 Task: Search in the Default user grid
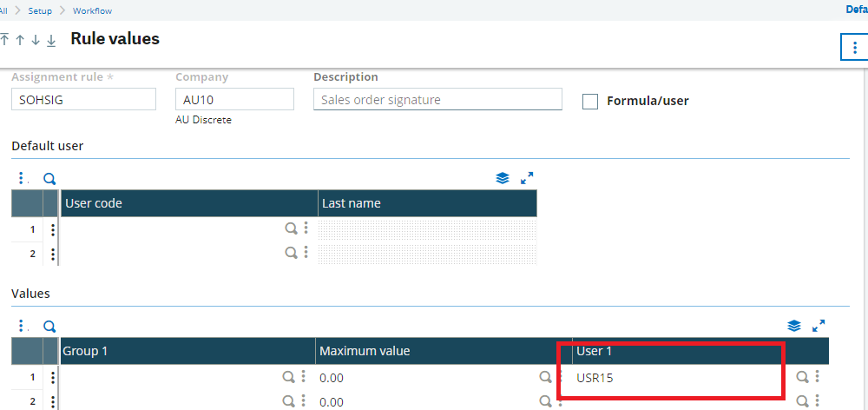49,179
